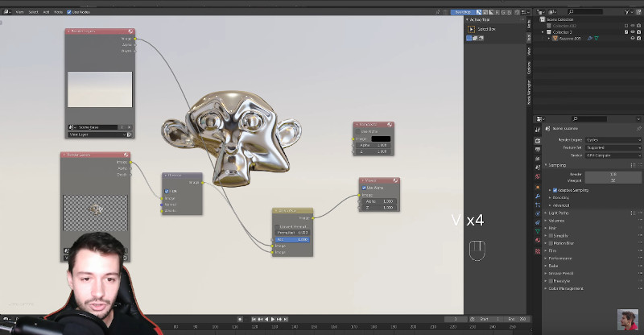The height and width of the screenshot is (335, 644).
Task: Open the Object Data properties tab icon
Action: pyautogui.click(x=538, y=232)
